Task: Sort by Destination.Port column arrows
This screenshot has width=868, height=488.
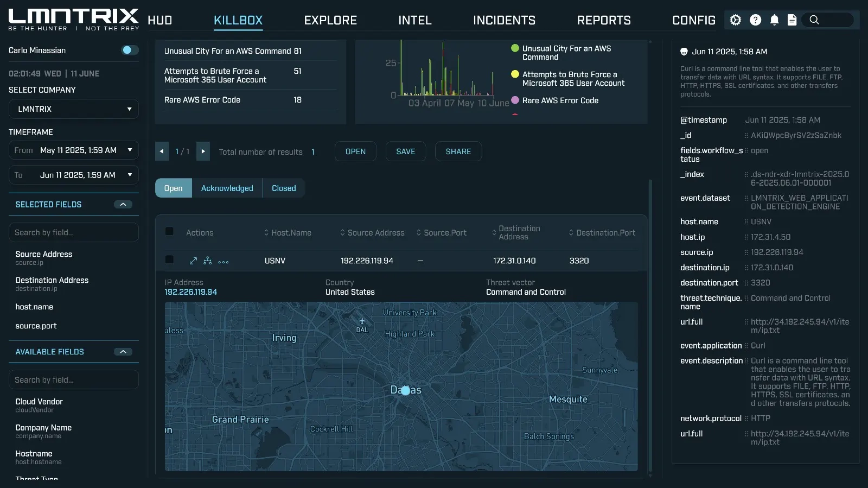Action: click(x=571, y=233)
